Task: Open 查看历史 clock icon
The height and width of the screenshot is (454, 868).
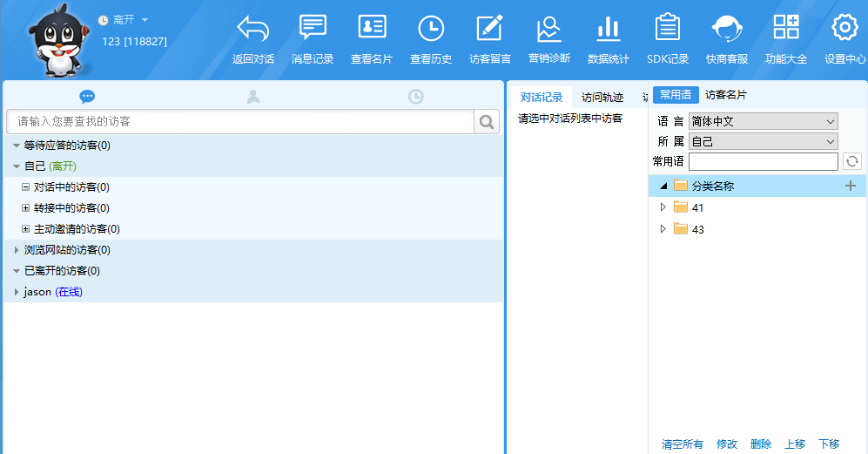Action: 431,29
